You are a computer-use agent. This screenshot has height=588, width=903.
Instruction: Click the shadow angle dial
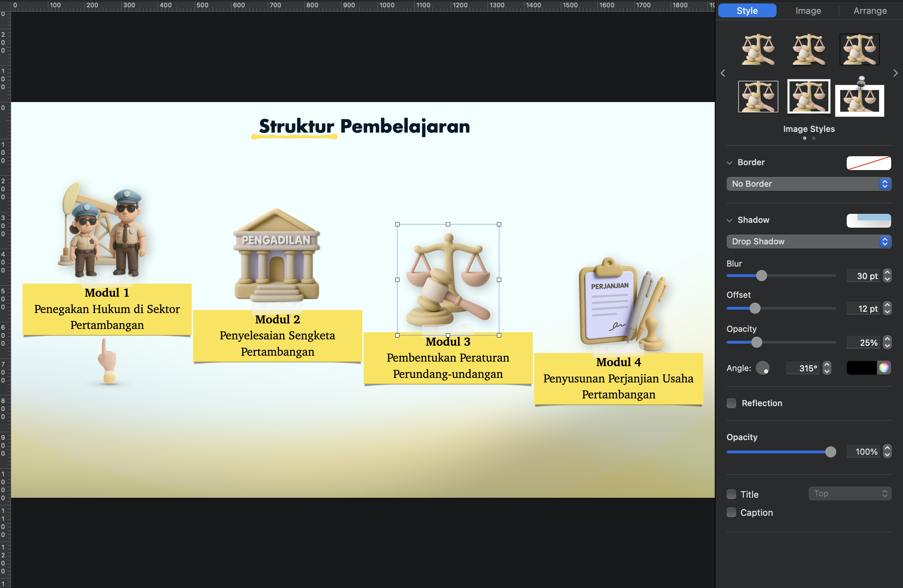point(763,368)
